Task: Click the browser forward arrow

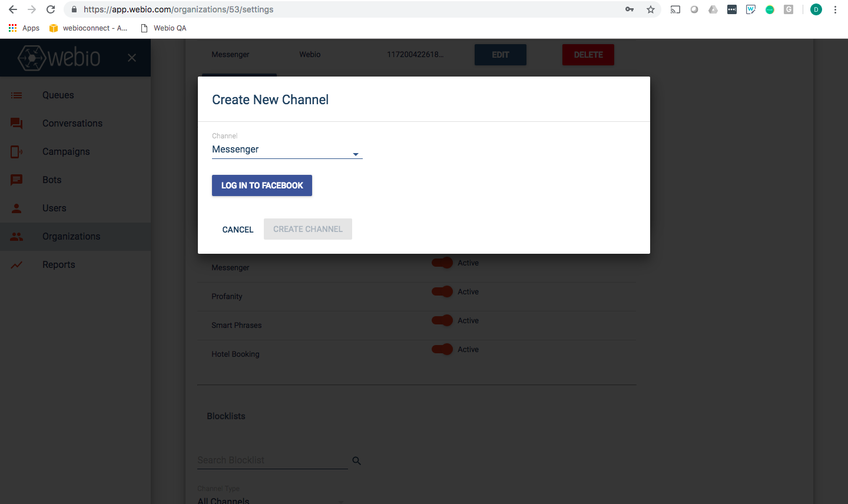Action: (x=32, y=9)
